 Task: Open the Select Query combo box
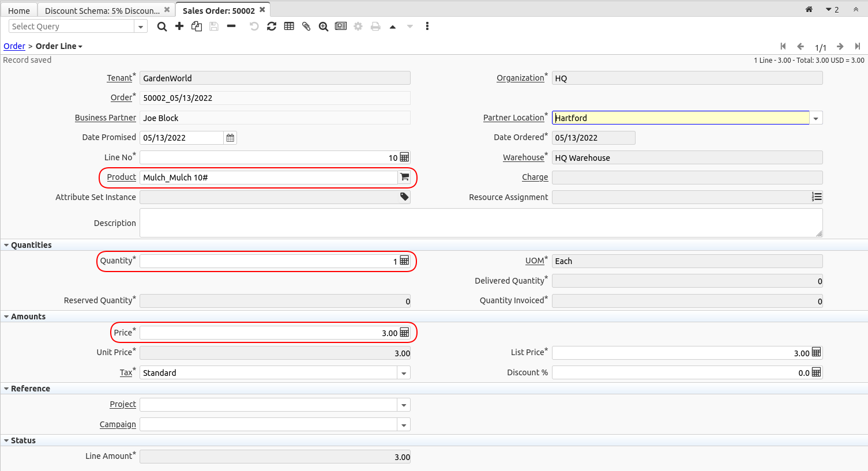tap(140, 27)
